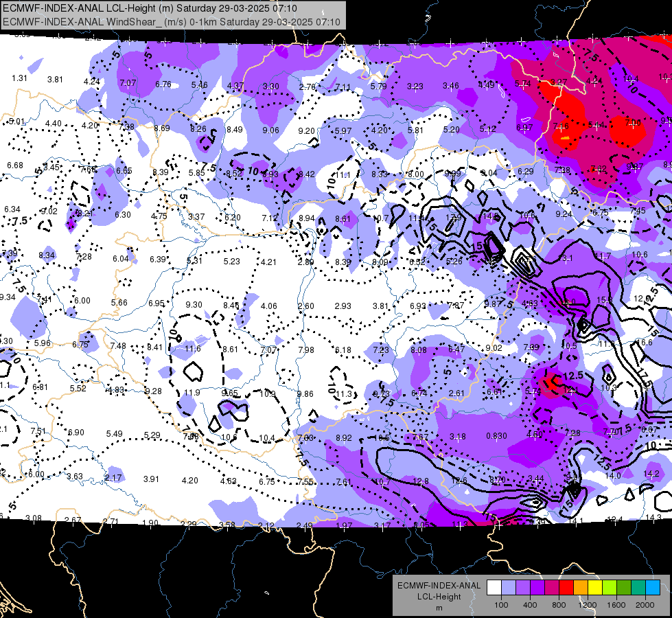Click the dark green legend swatch
Image resolution: width=672 pixels, height=618 pixels.
[x=624, y=588]
